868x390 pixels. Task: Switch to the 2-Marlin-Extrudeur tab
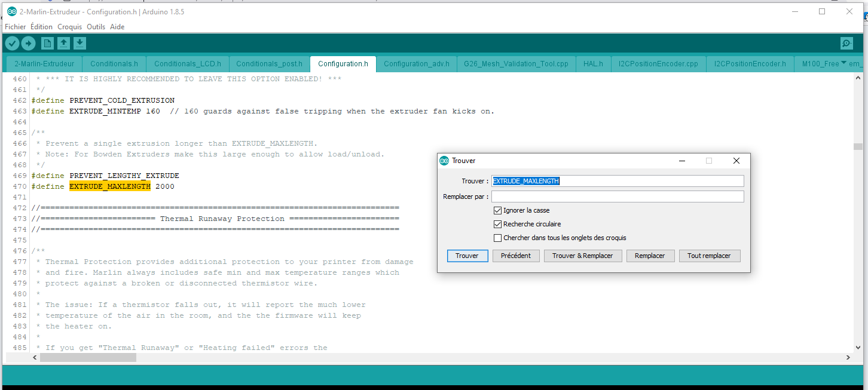click(x=44, y=64)
